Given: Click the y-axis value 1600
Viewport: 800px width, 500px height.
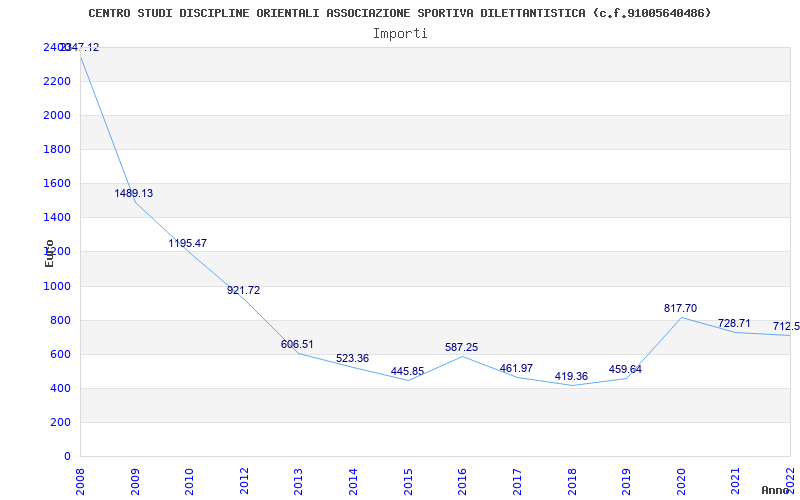Looking at the screenshot, I should (57, 184).
